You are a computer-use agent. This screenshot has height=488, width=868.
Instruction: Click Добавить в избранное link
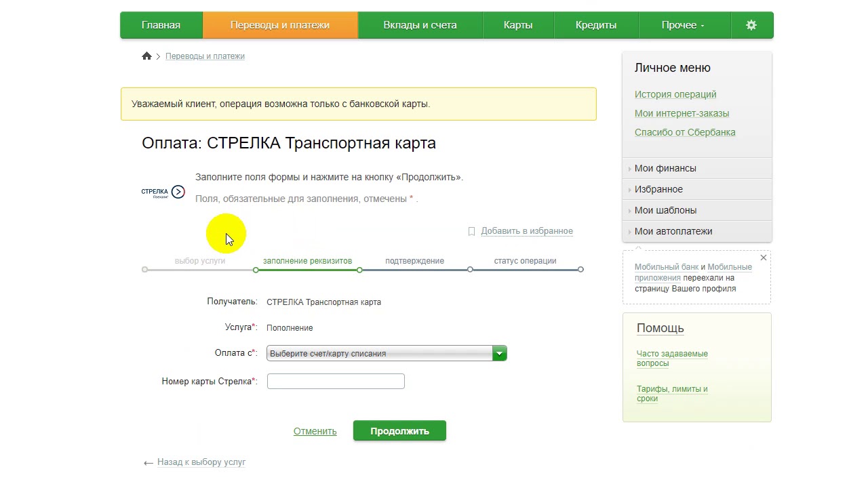pyautogui.click(x=527, y=231)
